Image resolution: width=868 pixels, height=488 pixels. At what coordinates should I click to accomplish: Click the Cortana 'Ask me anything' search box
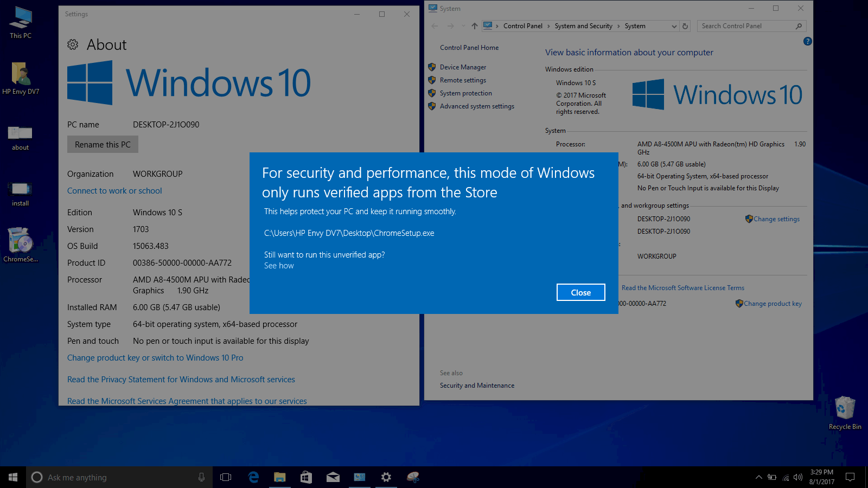119,477
